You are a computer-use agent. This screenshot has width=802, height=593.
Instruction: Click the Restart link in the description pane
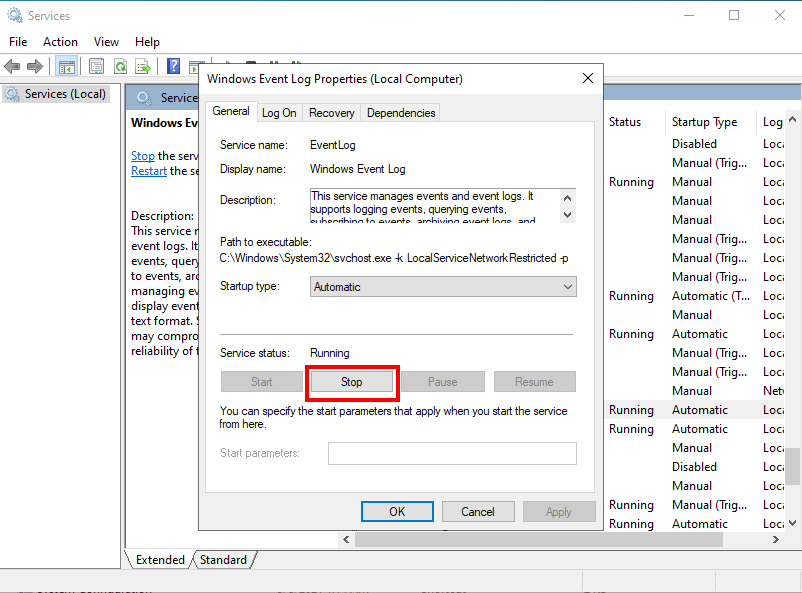click(x=149, y=170)
